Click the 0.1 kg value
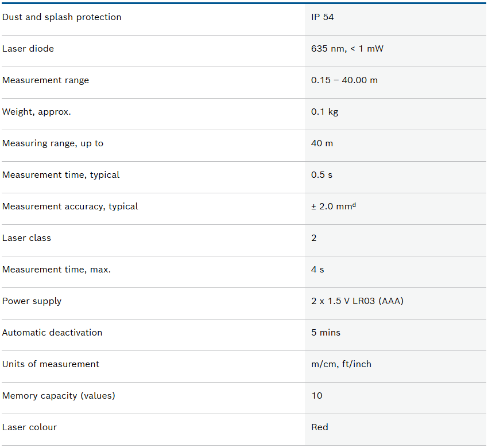 [324, 112]
